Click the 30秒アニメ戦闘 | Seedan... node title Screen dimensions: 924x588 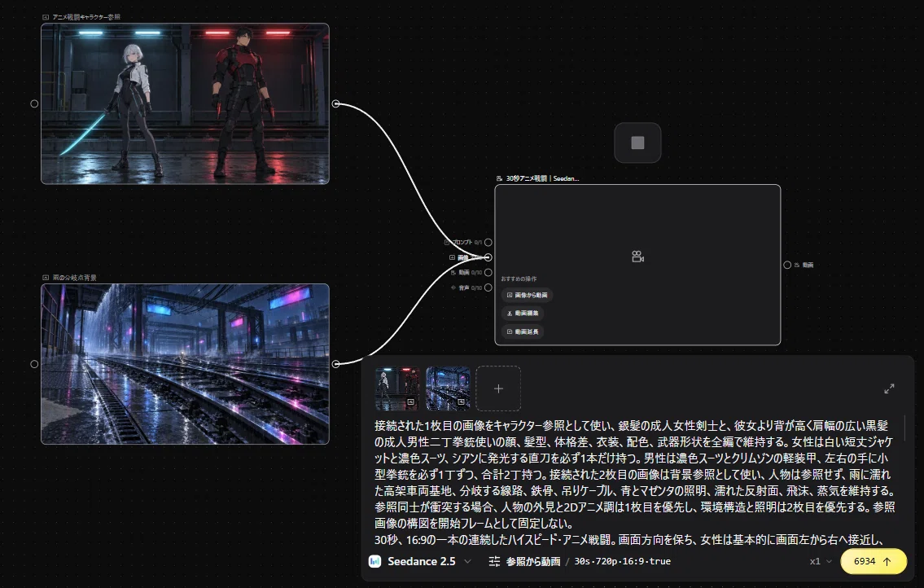542,178
